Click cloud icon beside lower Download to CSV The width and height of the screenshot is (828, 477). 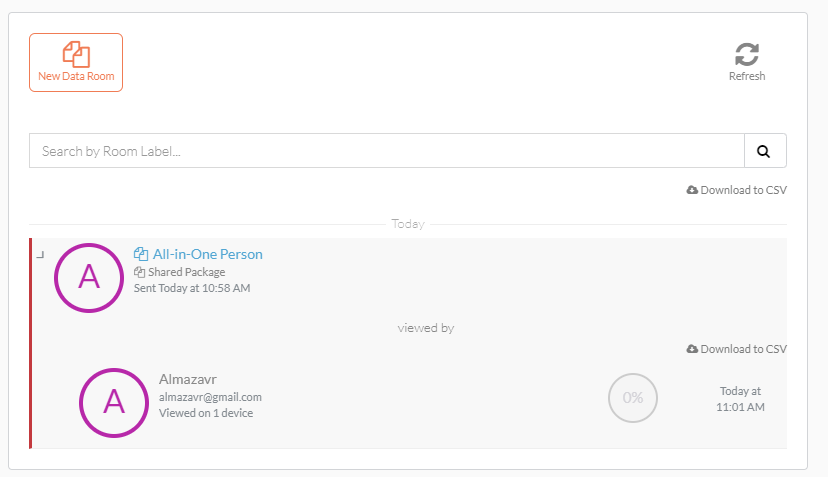[x=692, y=349]
